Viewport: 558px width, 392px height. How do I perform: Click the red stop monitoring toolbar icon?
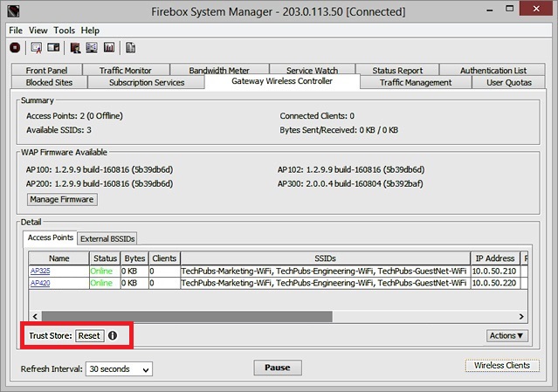15,47
